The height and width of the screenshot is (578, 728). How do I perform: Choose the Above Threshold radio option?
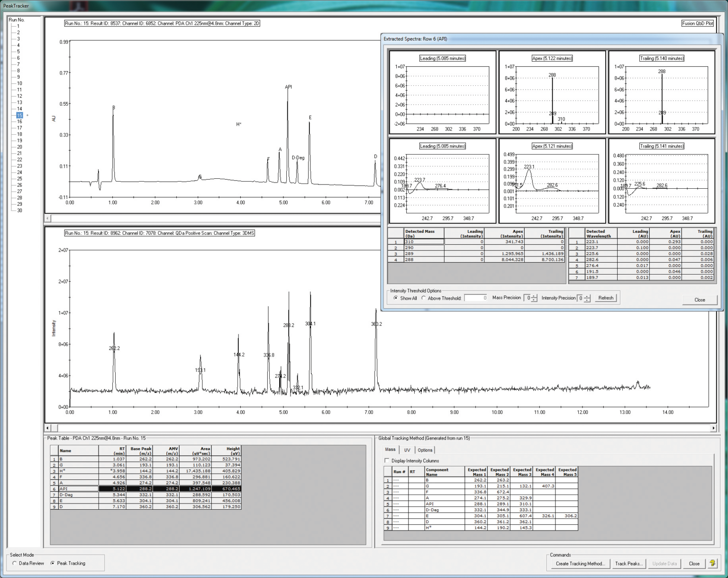424,298
